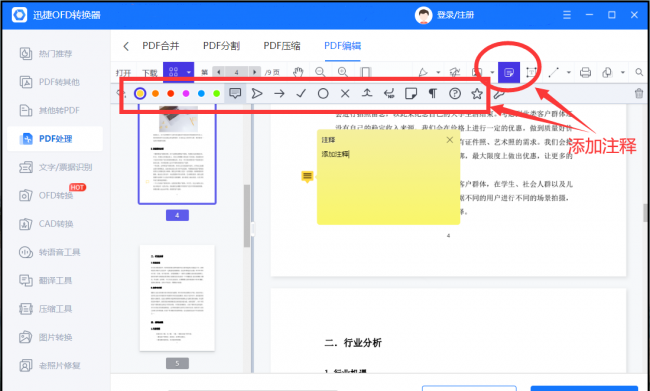The height and width of the screenshot is (391, 650).
Task: Click the yellow note marker on the page
Action: (x=307, y=177)
